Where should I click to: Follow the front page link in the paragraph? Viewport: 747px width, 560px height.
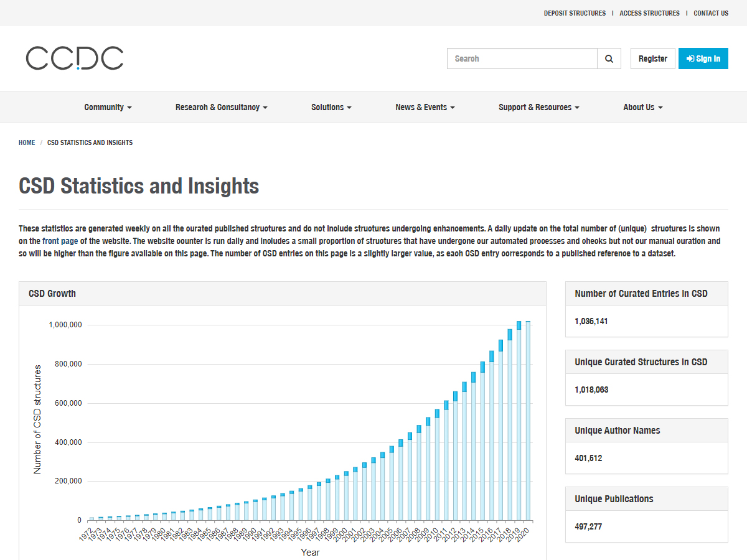pyautogui.click(x=60, y=241)
